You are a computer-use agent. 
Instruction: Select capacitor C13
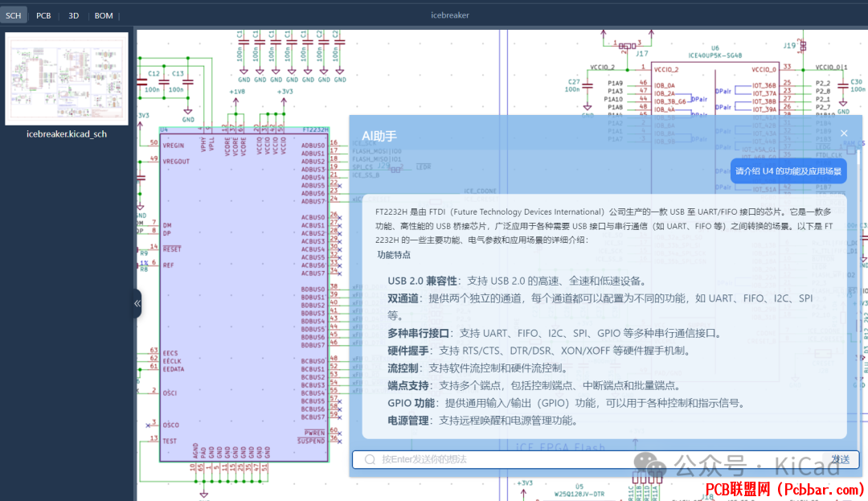[x=187, y=81]
